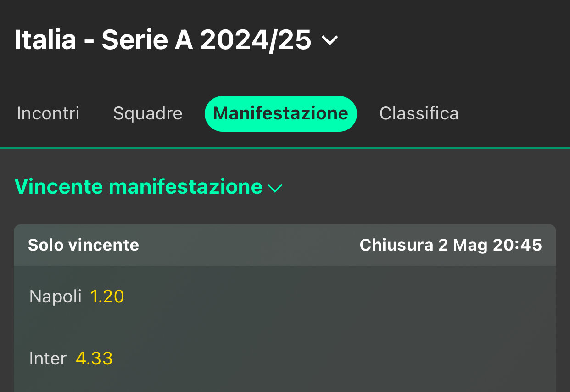Viewport: 570px width, 392px height.
Task: Open the Squadre tab
Action: click(x=147, y=113)
